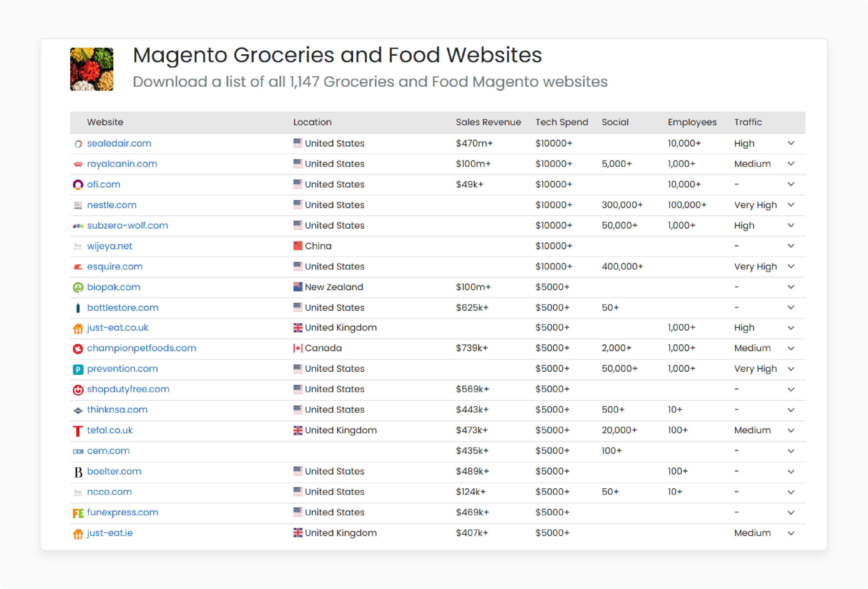The width and height of the screenshot is (868, 589).
Task: Open the shopdutyfree.com link
Action: [128, 389]
